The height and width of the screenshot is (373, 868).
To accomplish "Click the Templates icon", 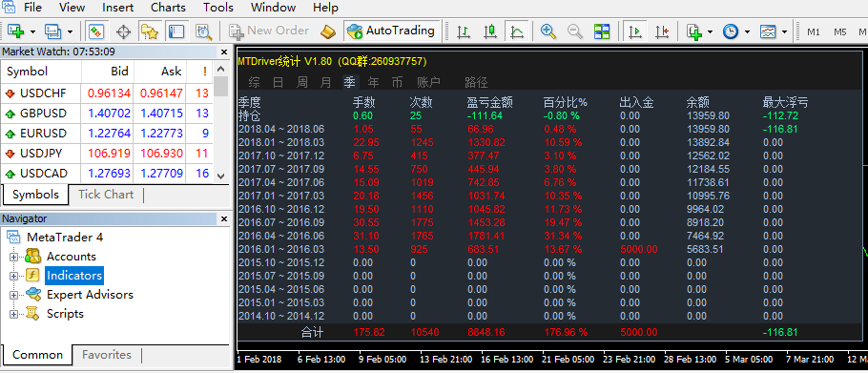I will pyautogui.click(x=768, y=31).
